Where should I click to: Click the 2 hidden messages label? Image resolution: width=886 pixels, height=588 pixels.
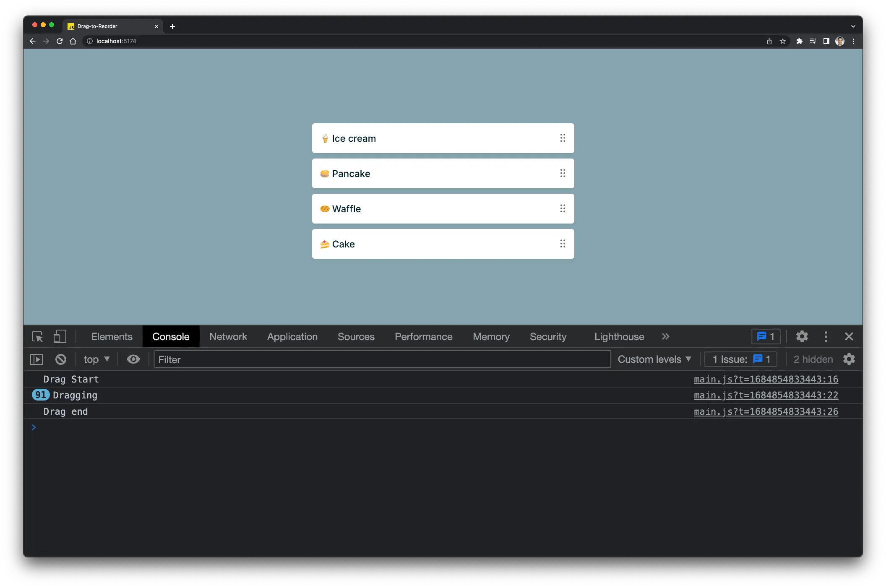pyautogui.click(x=813, y=359)
